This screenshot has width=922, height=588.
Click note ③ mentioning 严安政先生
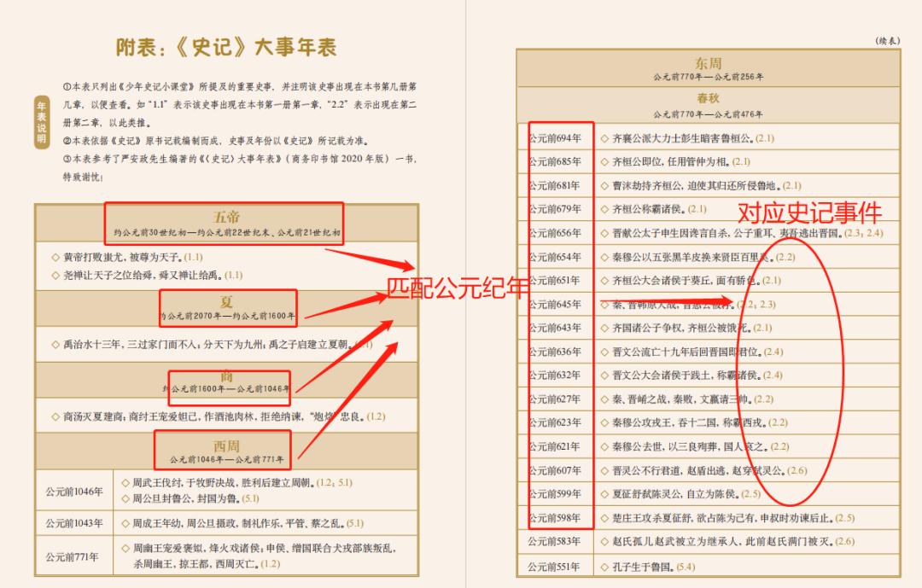pos(239,167)
